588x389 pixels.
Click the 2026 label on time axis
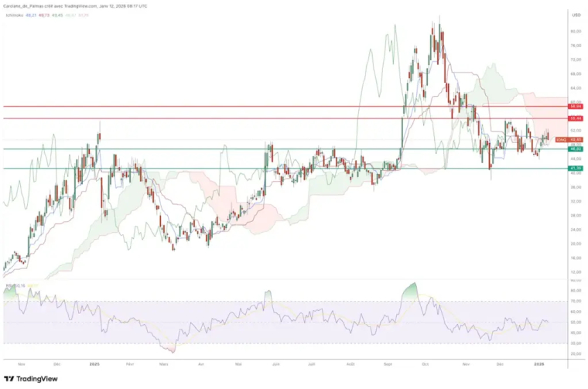539,364
